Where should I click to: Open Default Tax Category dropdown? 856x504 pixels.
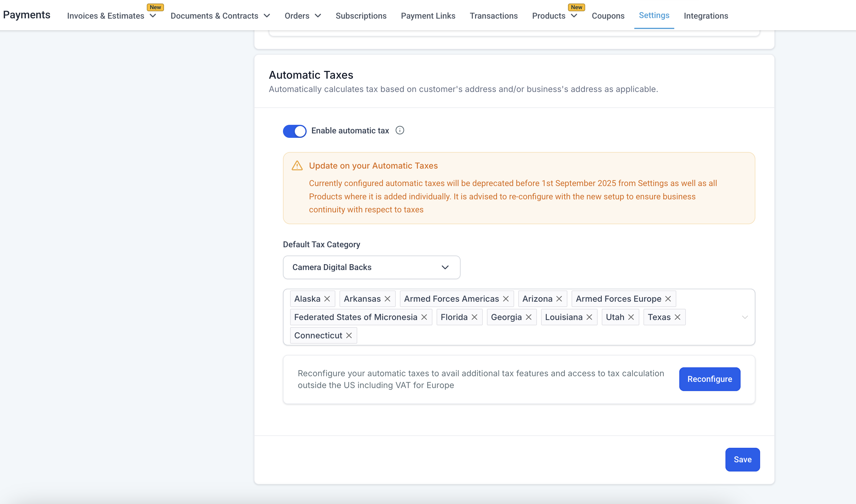click(x=371, y=267)
